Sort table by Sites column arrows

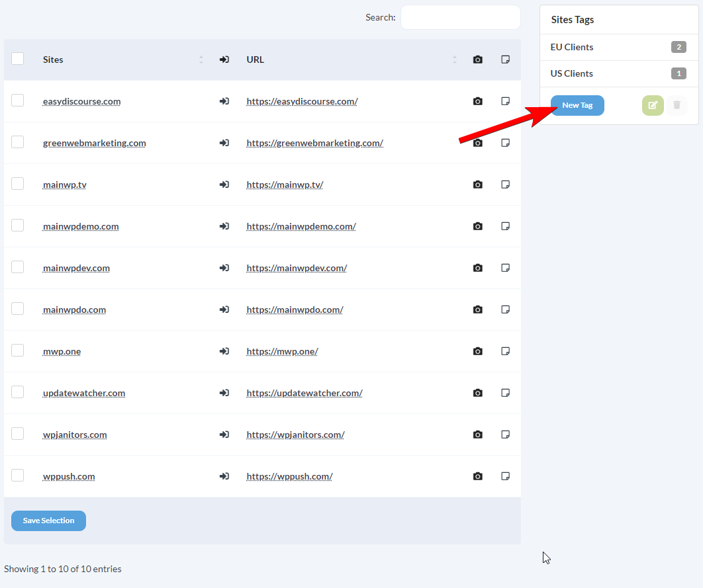(201, 60)
